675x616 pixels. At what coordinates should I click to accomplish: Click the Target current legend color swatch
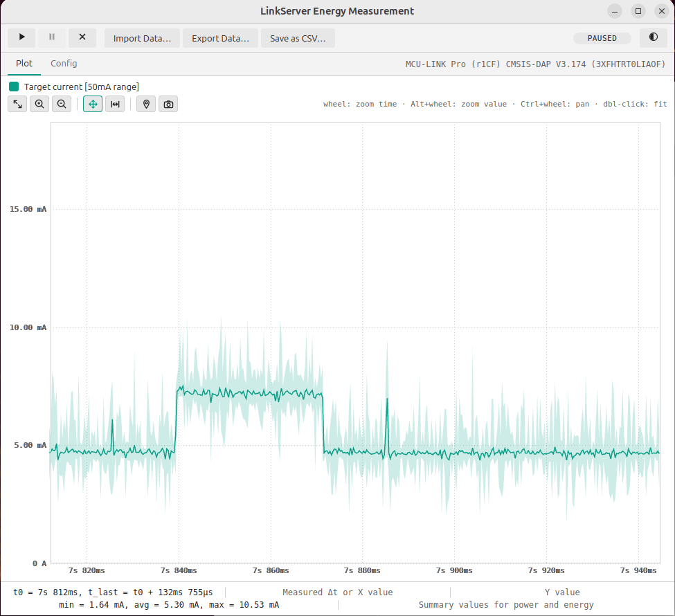coord(14,87)
